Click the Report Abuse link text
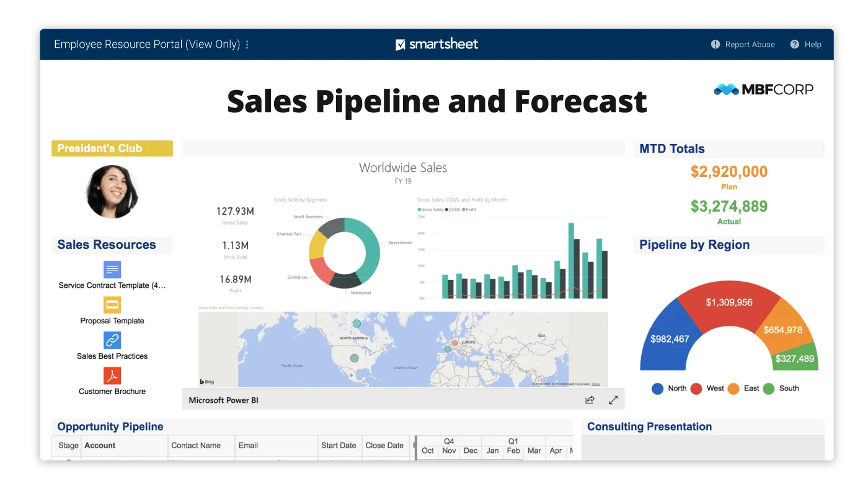Viewport: 868px width, 489px height. pos(750,45)
